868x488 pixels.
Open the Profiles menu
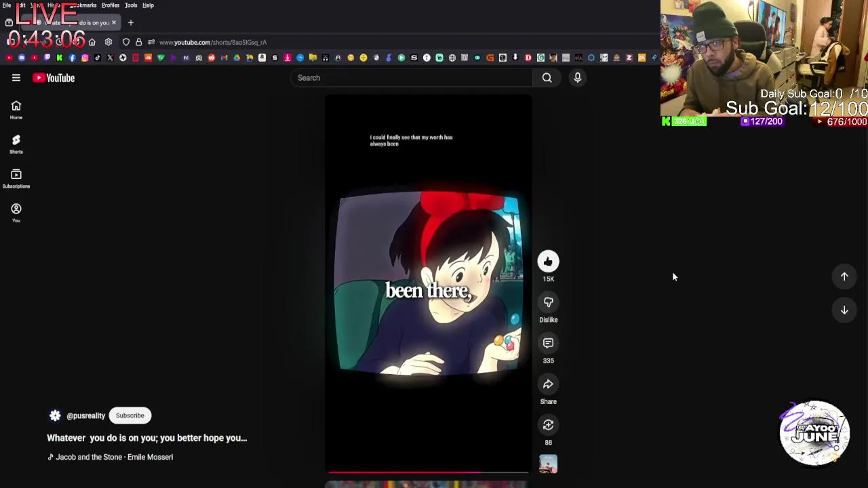coord(111,5)
